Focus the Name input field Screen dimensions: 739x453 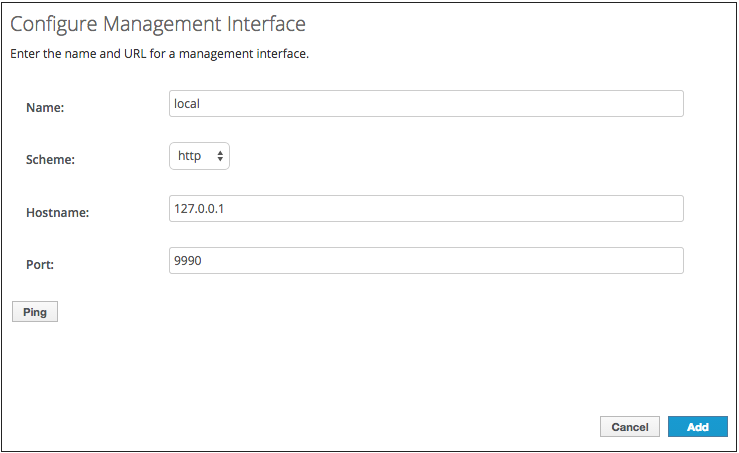pos(426,104)
